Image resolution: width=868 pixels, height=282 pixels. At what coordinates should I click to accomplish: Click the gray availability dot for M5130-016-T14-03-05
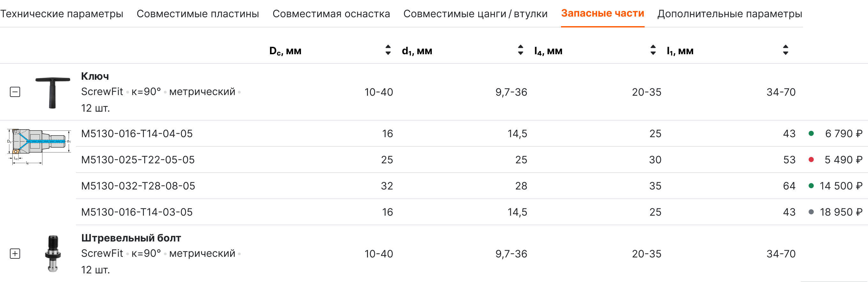pyautogui.click(x=811, y=212)
